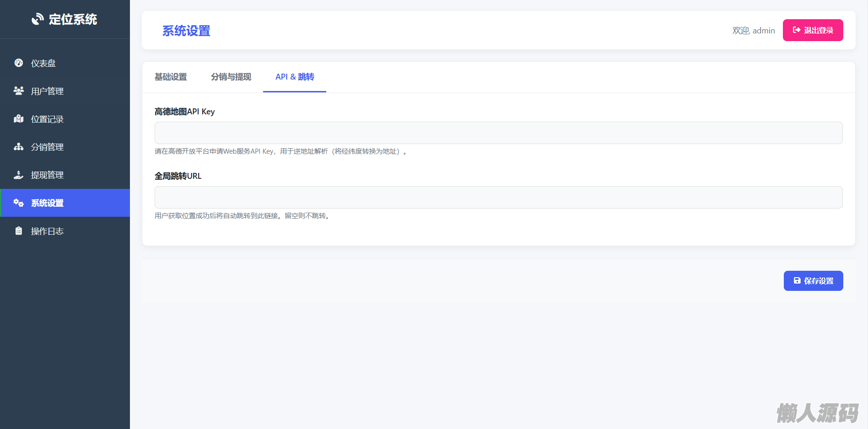Screen dimensions: 868x429
Task: Click the 定位系统 brand title text
Action: (x=73, y=19)
